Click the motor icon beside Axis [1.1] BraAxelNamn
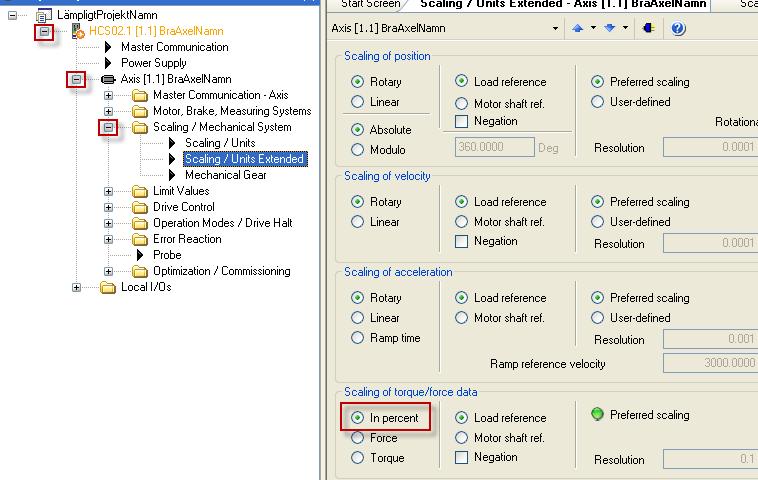 pos(108,79)
